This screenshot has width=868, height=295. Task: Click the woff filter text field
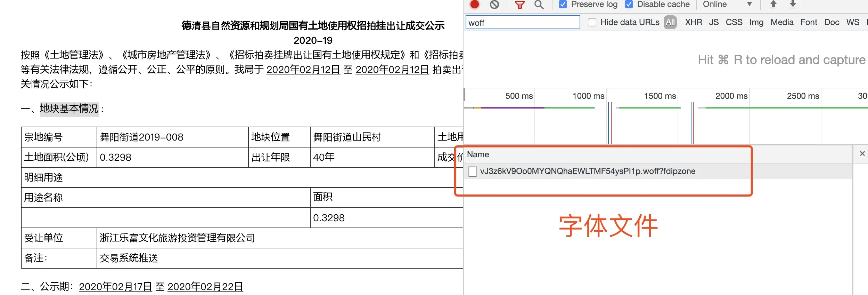(x=523, y=23)
